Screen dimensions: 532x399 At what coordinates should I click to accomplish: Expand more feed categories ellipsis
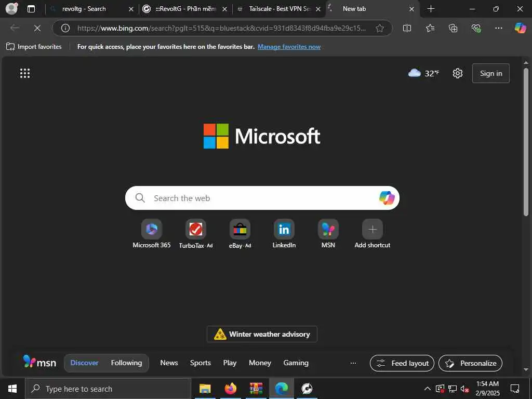353,363
